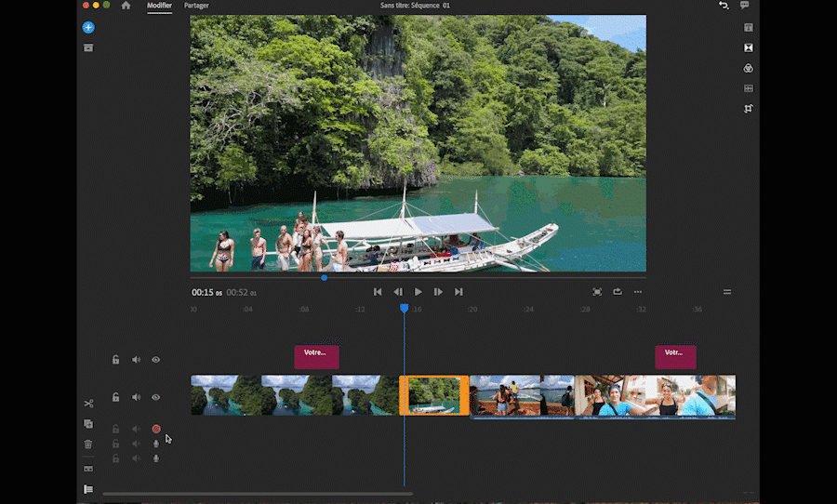Open the Titles panel icon

(749, 27)
